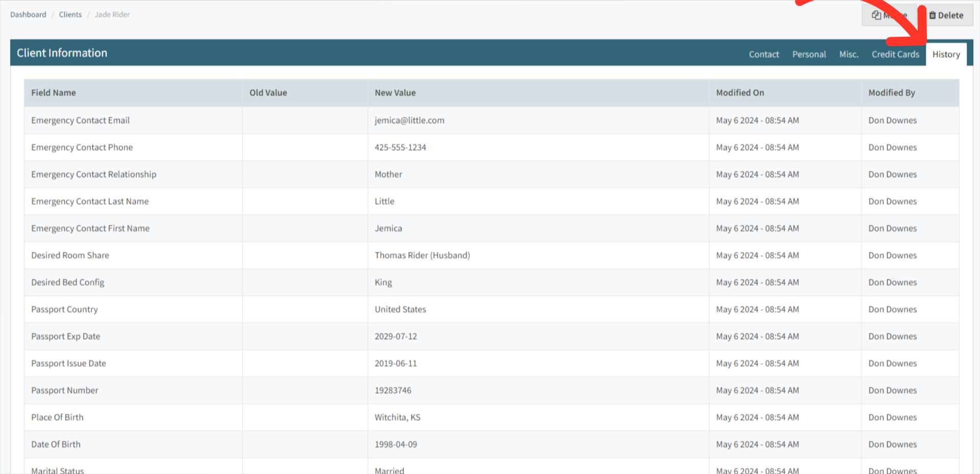Open the Clients breadcrumb link
Image resolution: width=980 pixels, height=474 pixels.
pyautogui.click(x=70, y=14)
